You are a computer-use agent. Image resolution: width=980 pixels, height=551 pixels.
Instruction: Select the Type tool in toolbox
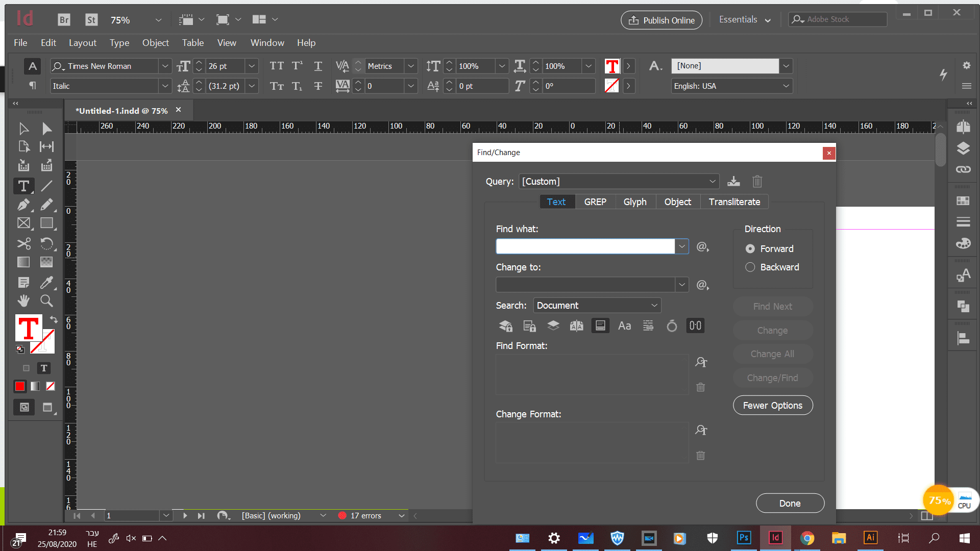[x=23, y=186]
